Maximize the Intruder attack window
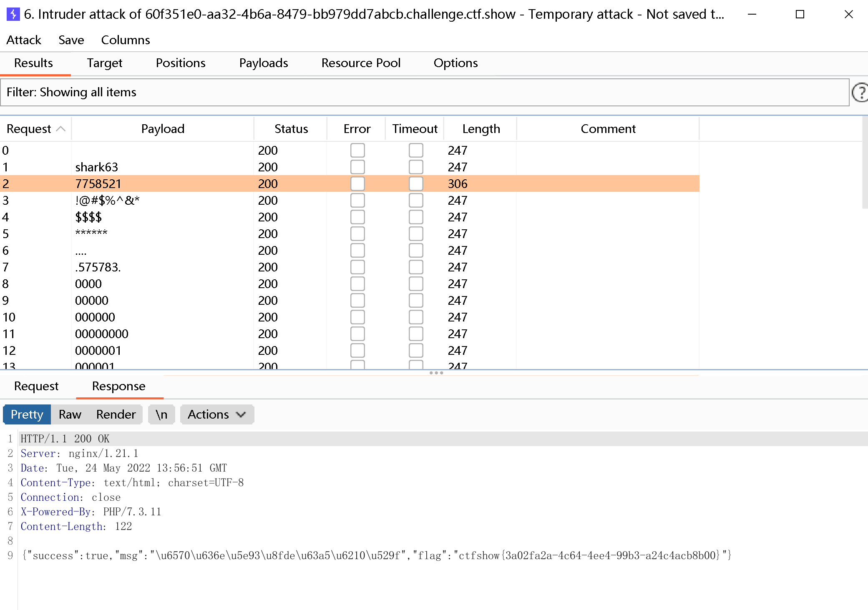Screen dimensions: 868x610 pyautogui.click(x=800, y=14)
